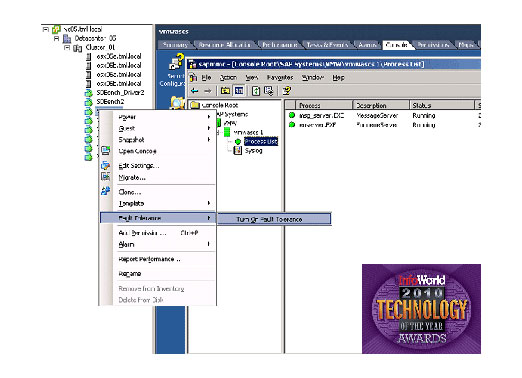This screenshot has height=378, width=522.
Task: Expand the Guest submenu arrow
Action: [209, 128]
